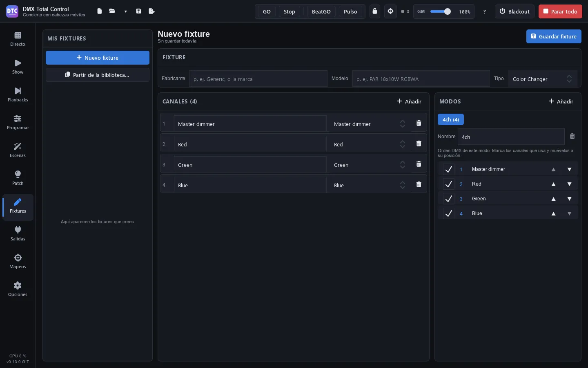
Task: Click the Fabricante input field
Action: point(258,79)
